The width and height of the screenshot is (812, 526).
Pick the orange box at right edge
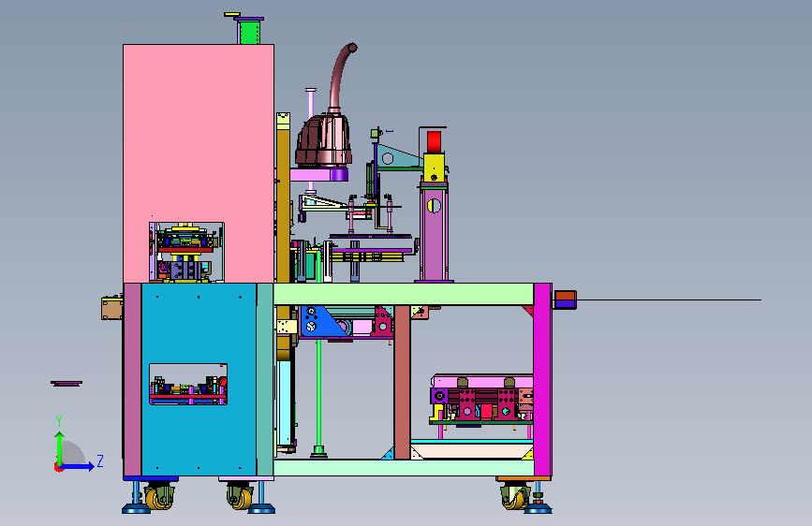pos(565,300)
